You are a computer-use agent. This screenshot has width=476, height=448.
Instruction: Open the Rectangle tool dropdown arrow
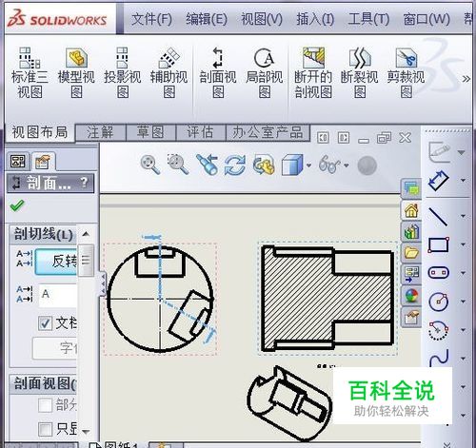click(x=463, y=244)
